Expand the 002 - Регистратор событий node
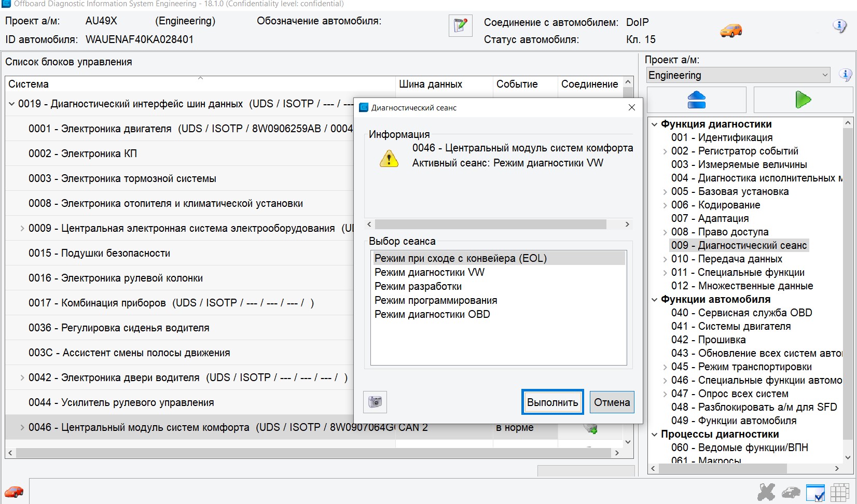Viewport: 857px width, 504px height. point(665,151)
